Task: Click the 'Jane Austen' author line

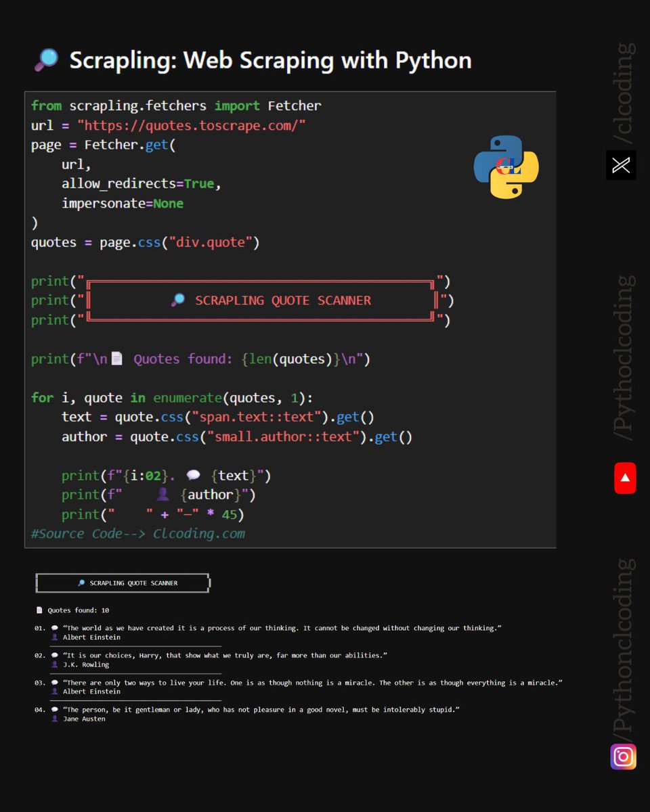Action: pyautogui.click(x=79, y=719)
